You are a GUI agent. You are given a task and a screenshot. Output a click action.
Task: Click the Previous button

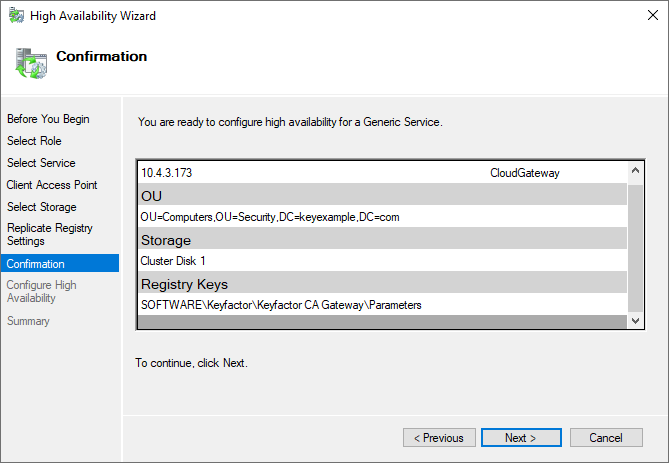(439, 438)
